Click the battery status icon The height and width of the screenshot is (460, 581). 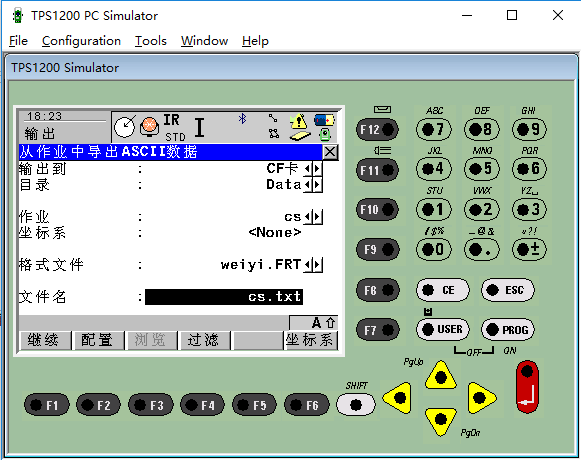(x=324, y=120)
